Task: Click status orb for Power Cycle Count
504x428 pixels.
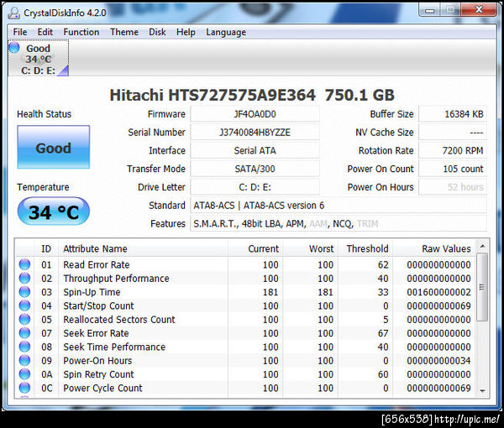Action: (x=24, y=388)
